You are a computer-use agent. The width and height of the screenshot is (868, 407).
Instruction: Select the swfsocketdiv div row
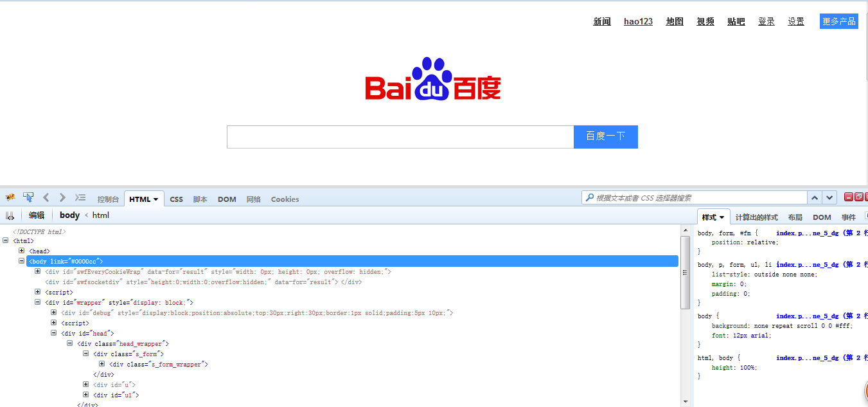[203, 282]
